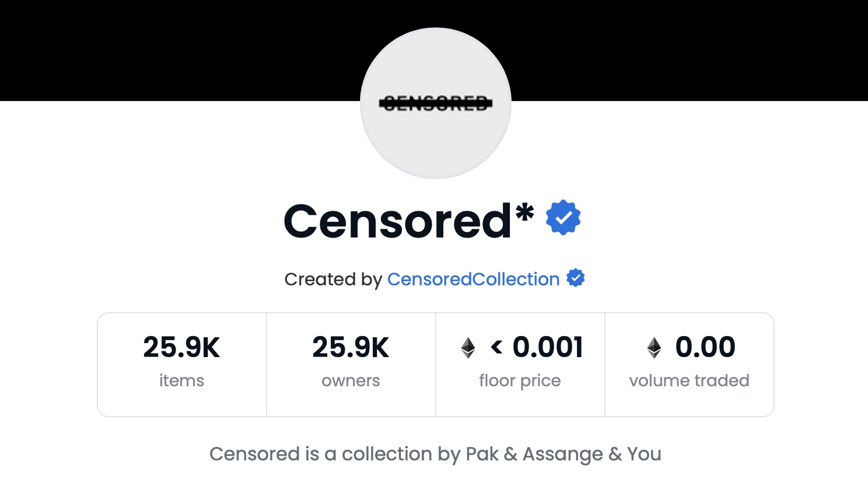The image size is (868, 489).
Task: Click the Ethereum icon in the floor price box
Action: tap(468, 348)
